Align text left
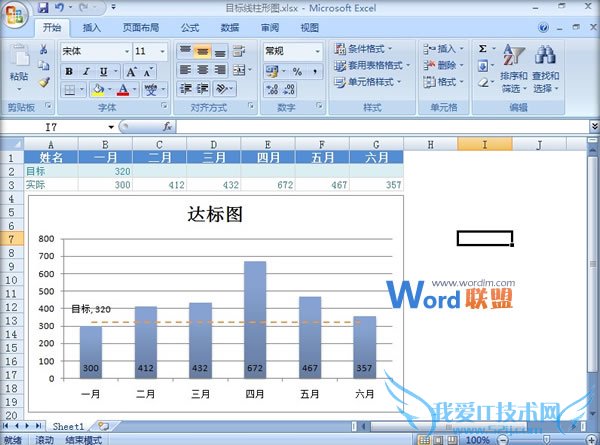The width and height of the screenshot is (600, 445). click(186, 70)
